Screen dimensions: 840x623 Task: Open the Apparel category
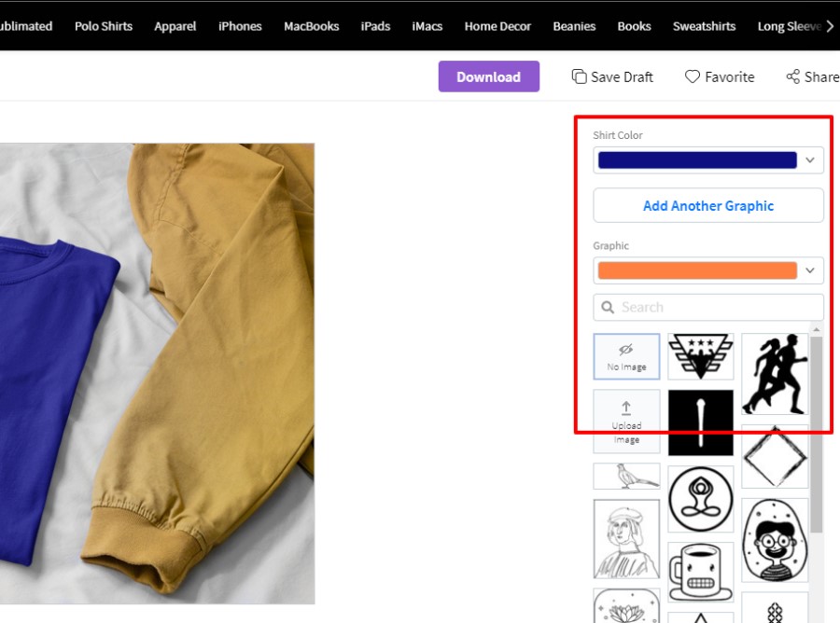175,26
